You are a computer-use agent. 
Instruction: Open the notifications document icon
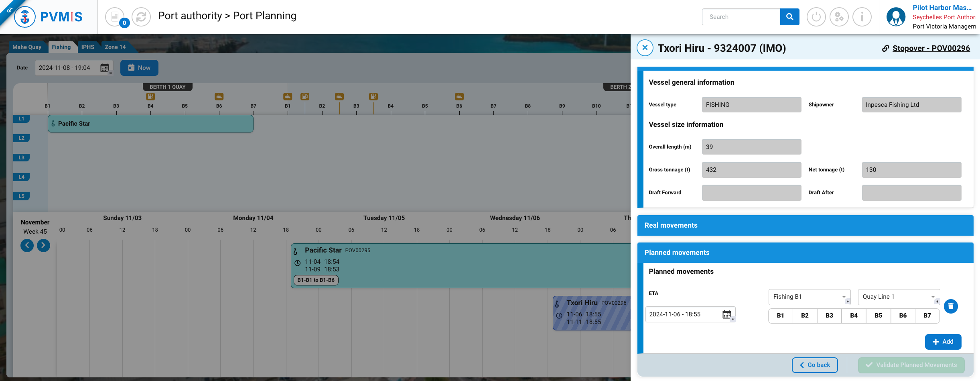(x=115, y=17)
